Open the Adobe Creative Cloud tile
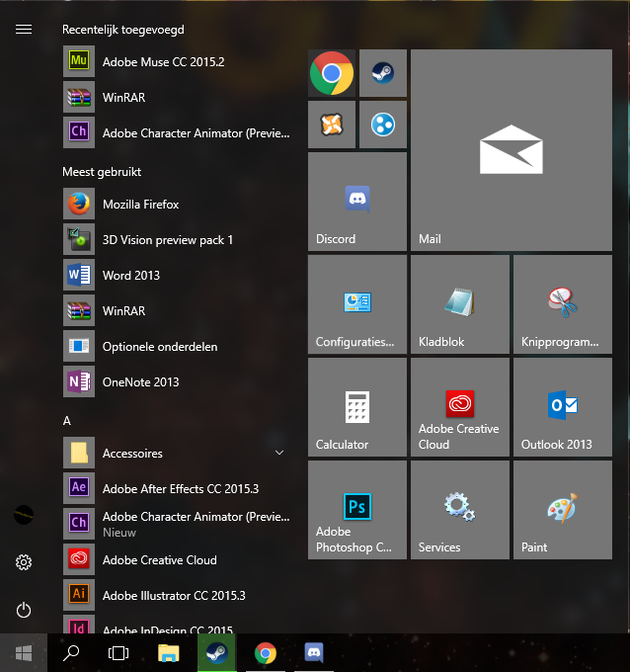 pos(460,407)
